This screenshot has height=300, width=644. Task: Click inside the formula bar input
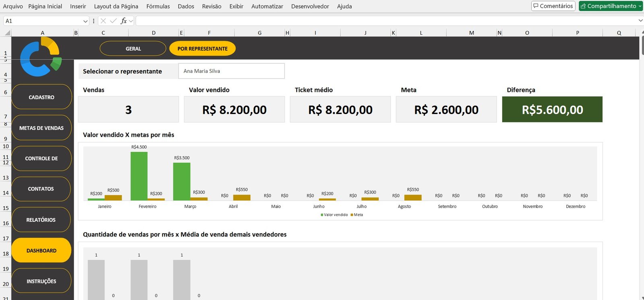coord(386,21)
